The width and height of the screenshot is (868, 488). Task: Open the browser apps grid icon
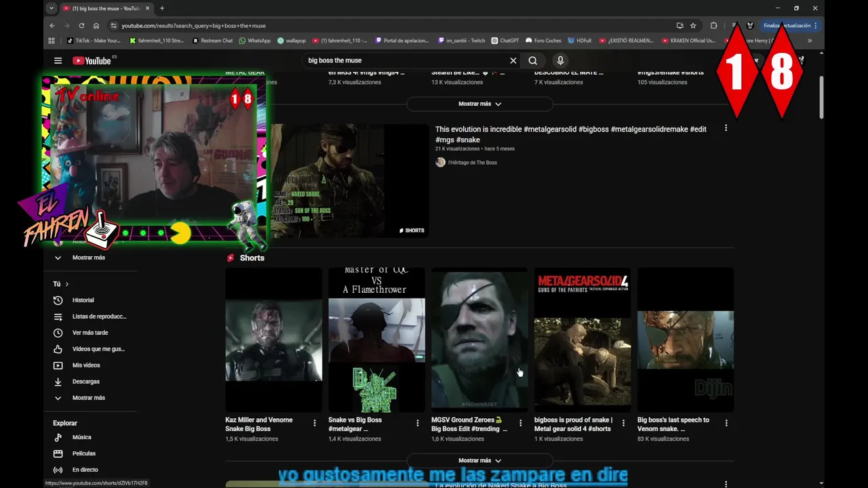52,41
